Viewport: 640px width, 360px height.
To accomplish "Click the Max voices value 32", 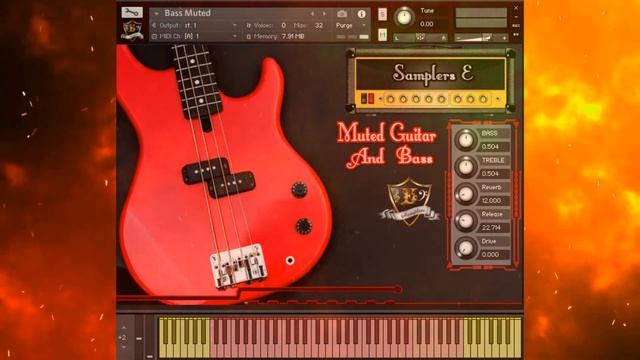I will tap(319, 25).
